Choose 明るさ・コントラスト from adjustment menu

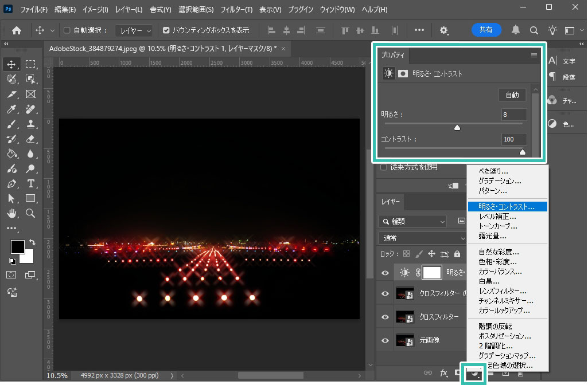pos(507,206)
